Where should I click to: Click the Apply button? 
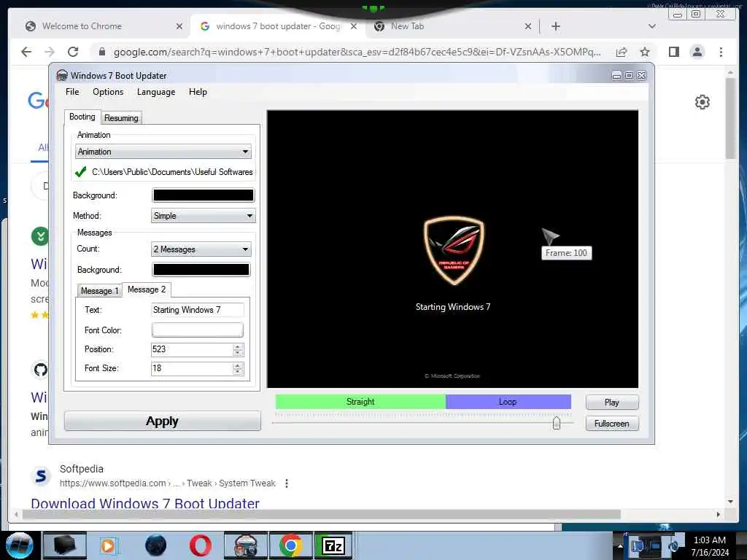click(x=163, y=421)
